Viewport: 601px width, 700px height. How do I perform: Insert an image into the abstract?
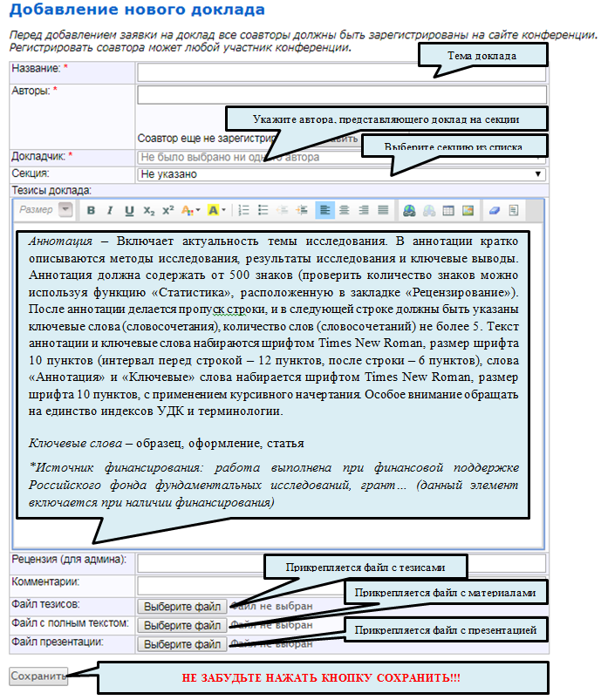point(468,210)
